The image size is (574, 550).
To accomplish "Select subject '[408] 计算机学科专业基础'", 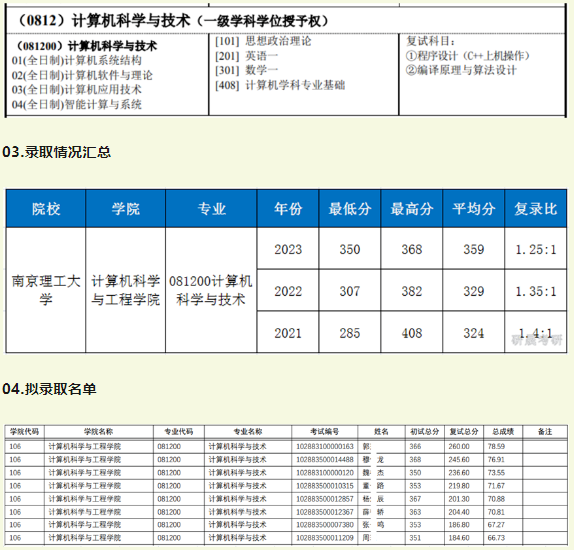I will 280,85.
